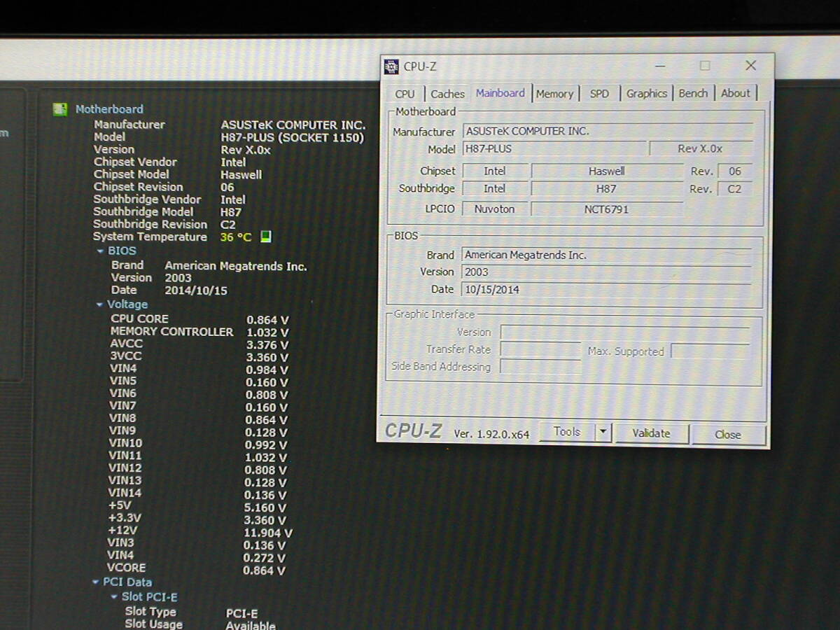Click the Speccy BIOS date 2014/10/15
This screenshot has width=840, height=630.
(196, 290)
